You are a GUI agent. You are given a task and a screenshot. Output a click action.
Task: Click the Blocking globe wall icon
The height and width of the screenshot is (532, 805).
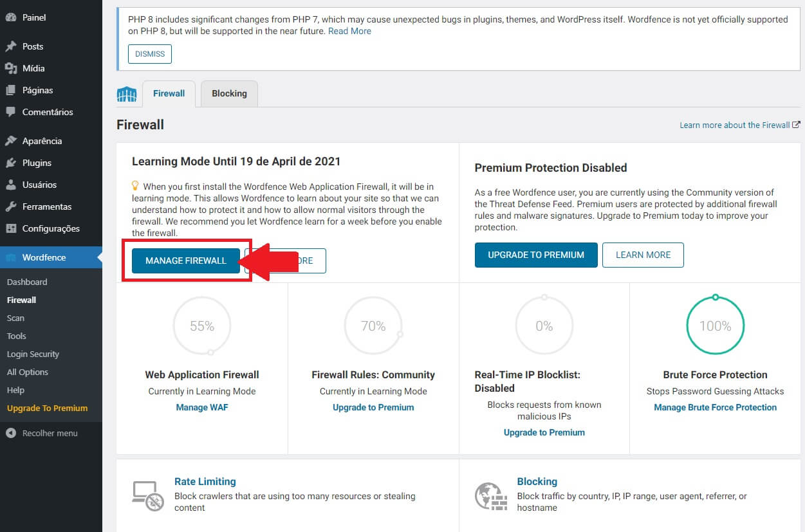[491, 495]
